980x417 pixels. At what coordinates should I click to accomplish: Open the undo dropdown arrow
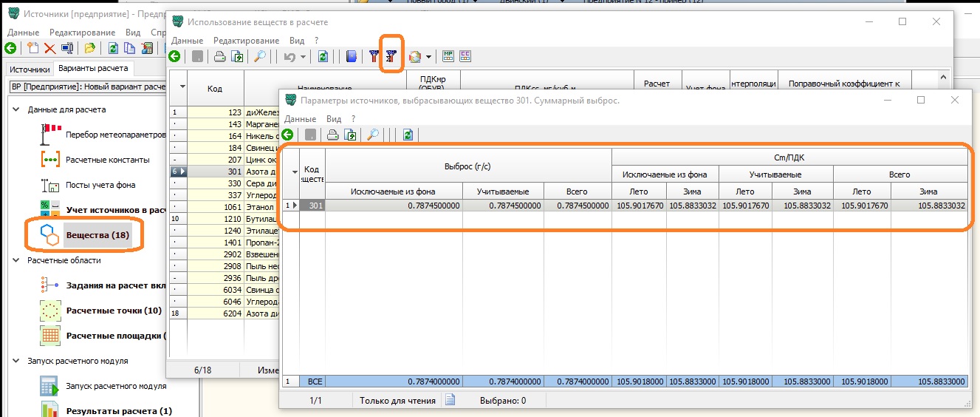coord(303,57)
